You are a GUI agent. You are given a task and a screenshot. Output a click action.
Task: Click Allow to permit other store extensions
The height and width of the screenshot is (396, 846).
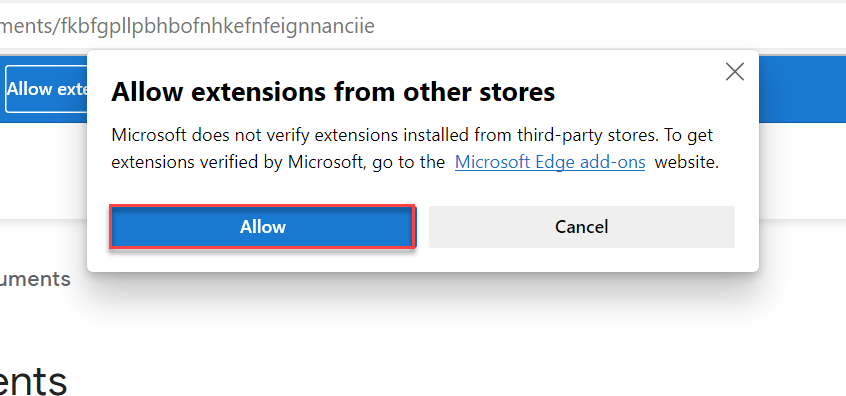pos(263,227)
